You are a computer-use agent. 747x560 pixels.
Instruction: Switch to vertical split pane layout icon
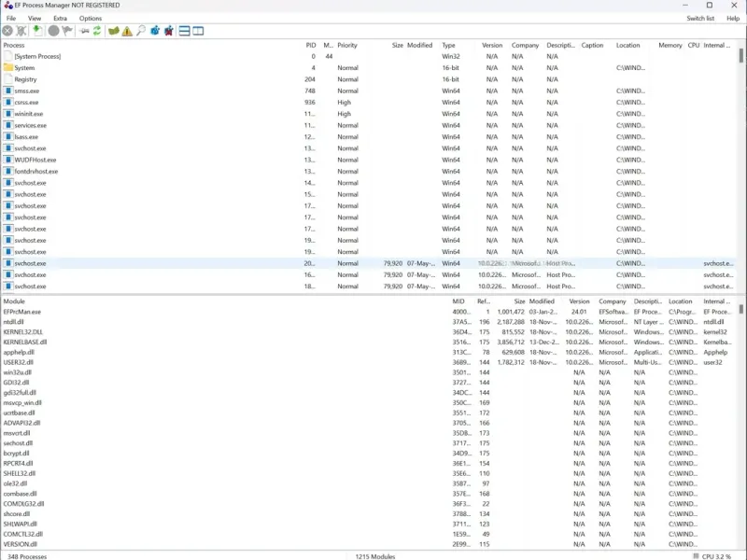coord(198,31)
